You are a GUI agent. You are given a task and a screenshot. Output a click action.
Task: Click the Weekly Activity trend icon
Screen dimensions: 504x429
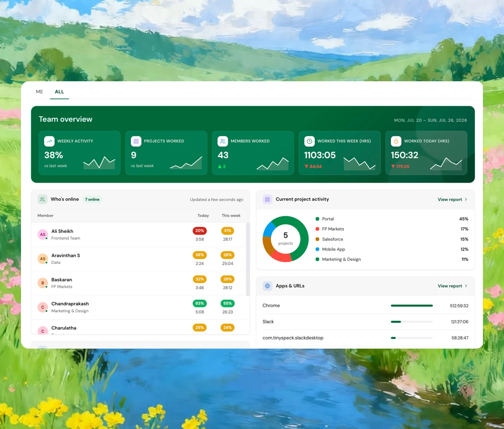(49, 141)
